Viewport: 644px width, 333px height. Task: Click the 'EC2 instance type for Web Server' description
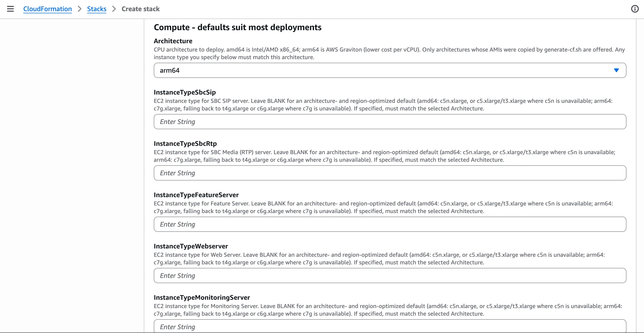pyautogui.click(x=379, y=258)
